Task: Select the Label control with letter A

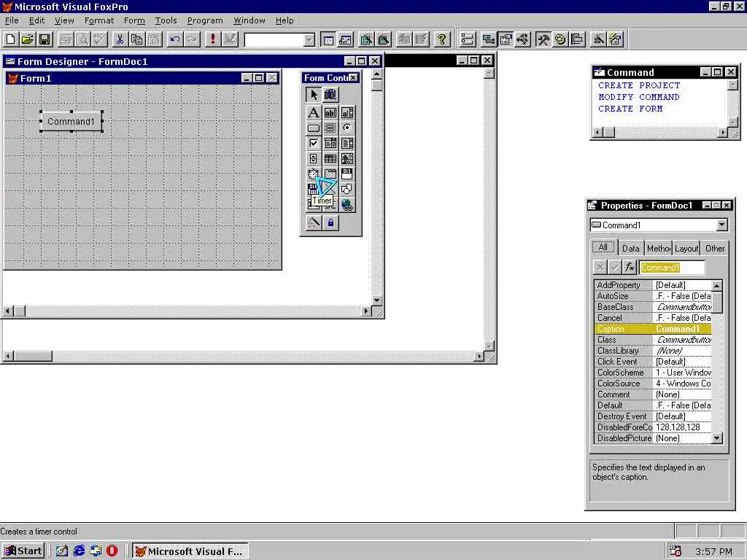Action: [313, 113]
